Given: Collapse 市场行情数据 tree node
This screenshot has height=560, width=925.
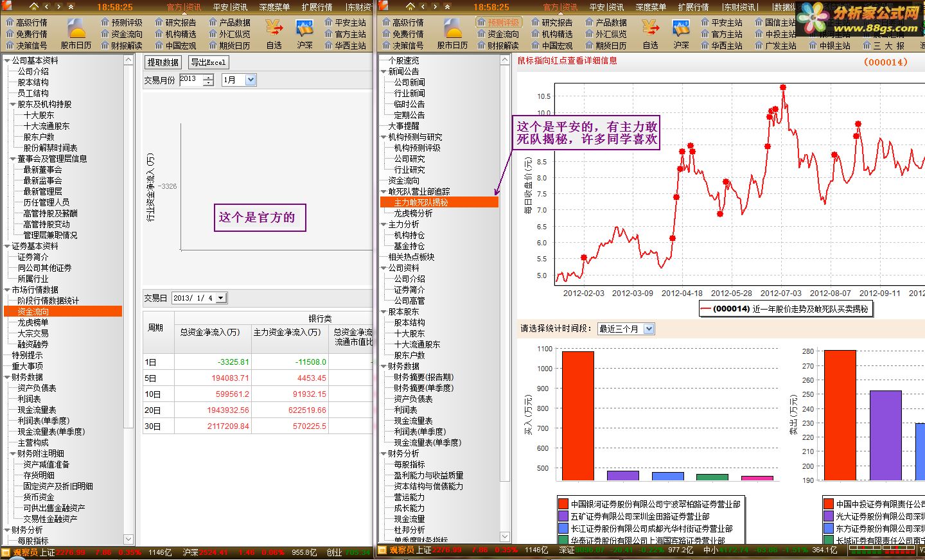Looking at the screenshot, I should point(7,290).
